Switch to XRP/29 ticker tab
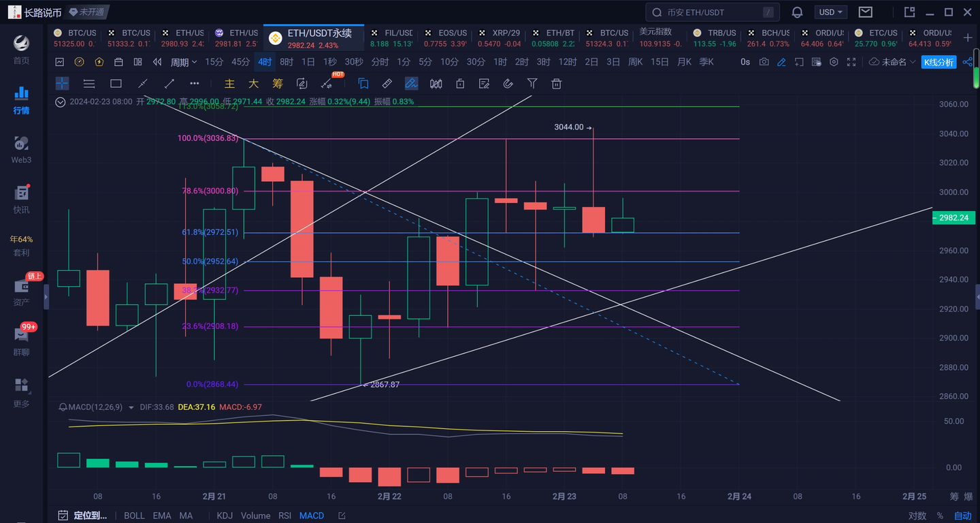Screen dimensions: 980x523 tap(498, 37)
